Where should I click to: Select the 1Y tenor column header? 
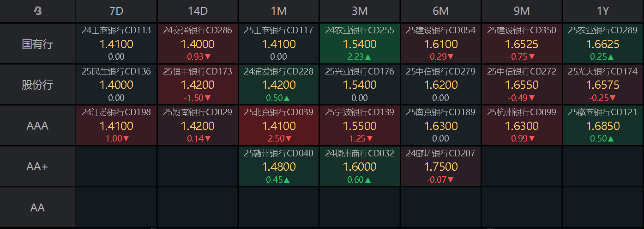(602, 12)
